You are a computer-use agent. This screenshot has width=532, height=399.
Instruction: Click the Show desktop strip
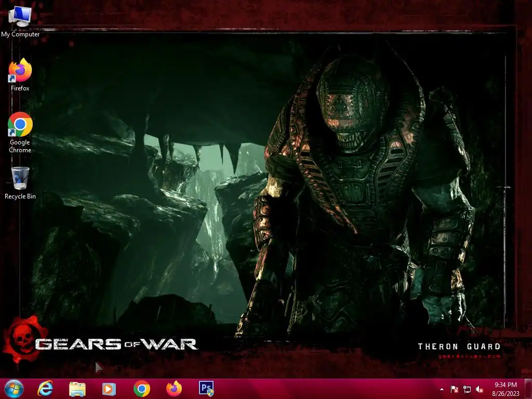[x=528, y=389]
